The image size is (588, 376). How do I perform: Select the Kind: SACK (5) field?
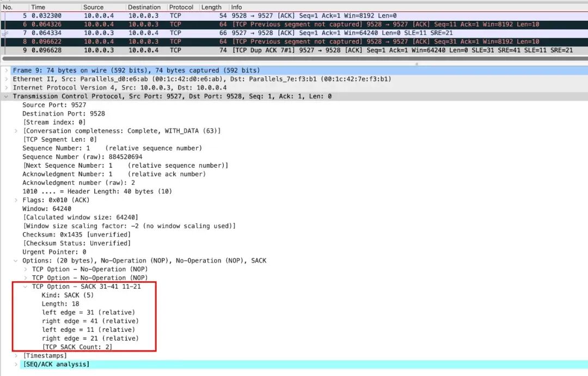click(x=68, y=295)
